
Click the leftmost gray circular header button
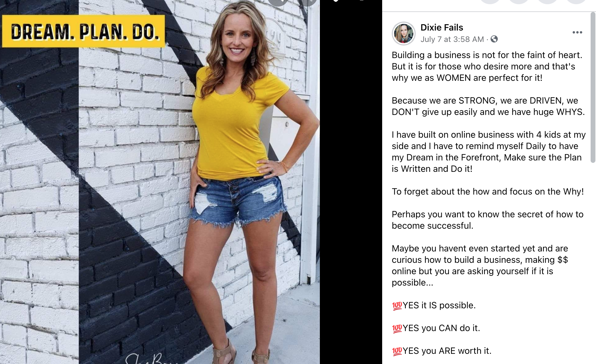click(490, 1)
